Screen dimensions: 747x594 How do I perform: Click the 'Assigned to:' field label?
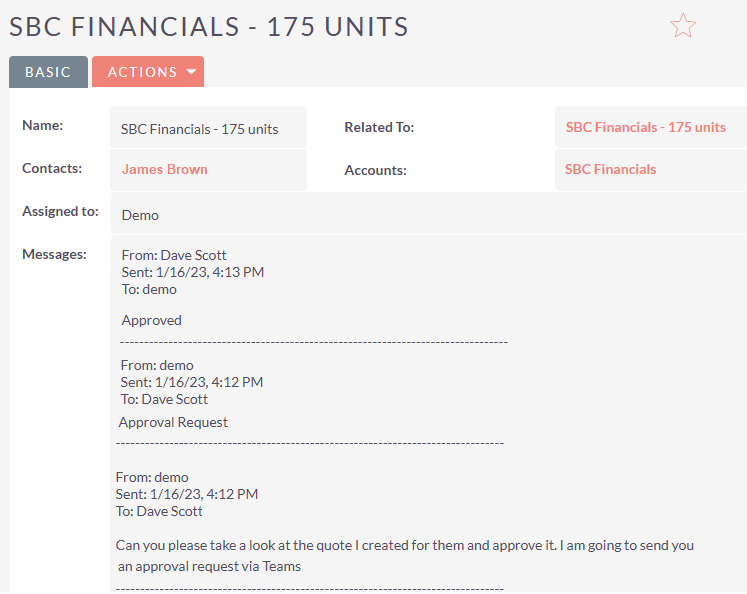point(60,211)
